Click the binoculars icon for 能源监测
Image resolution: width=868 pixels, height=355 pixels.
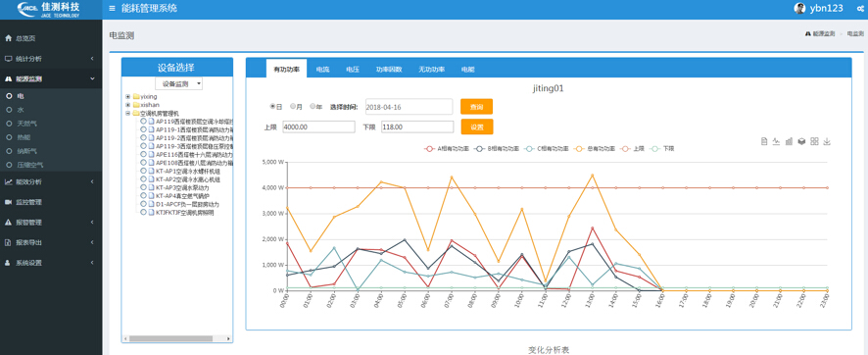click(8, 78)
